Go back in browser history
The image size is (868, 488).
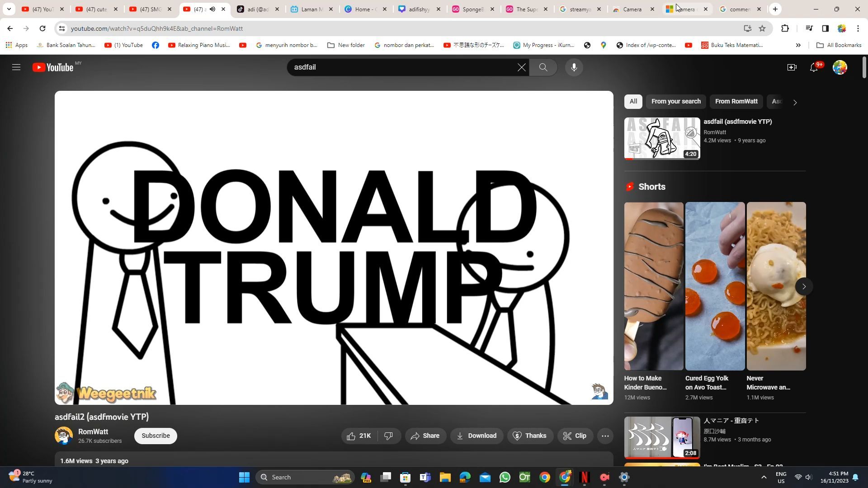[9, 28]
